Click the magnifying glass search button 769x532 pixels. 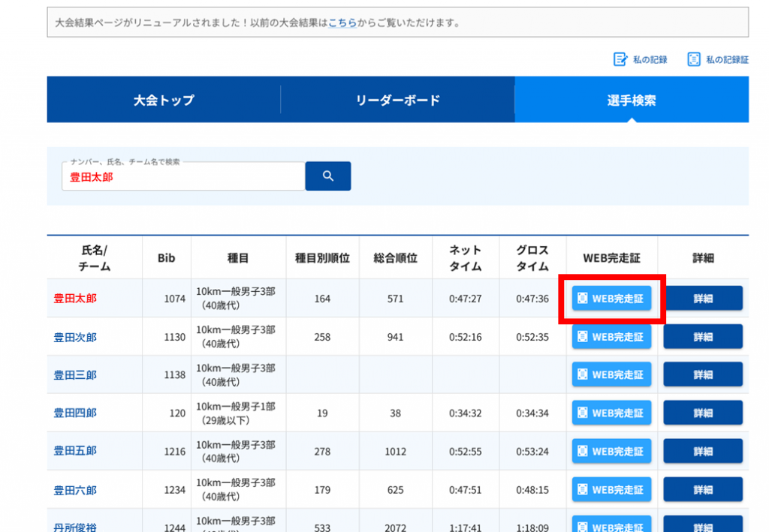click(327, 176)
